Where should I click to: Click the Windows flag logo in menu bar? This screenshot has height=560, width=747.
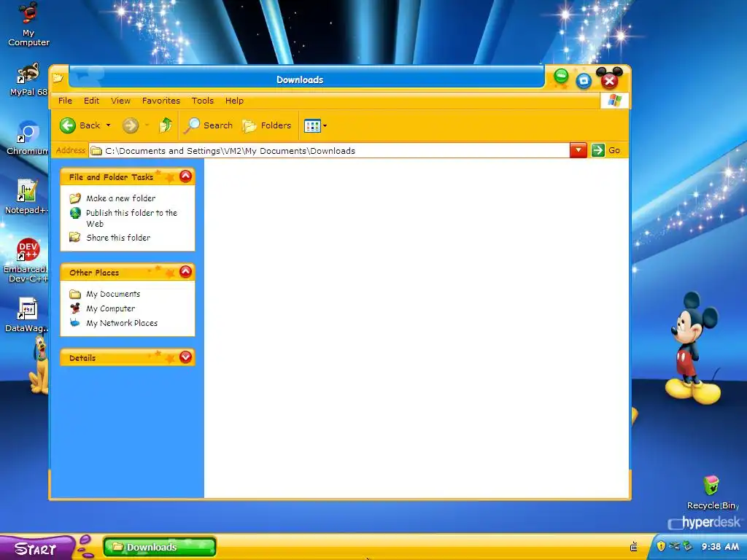pos(614,101)
